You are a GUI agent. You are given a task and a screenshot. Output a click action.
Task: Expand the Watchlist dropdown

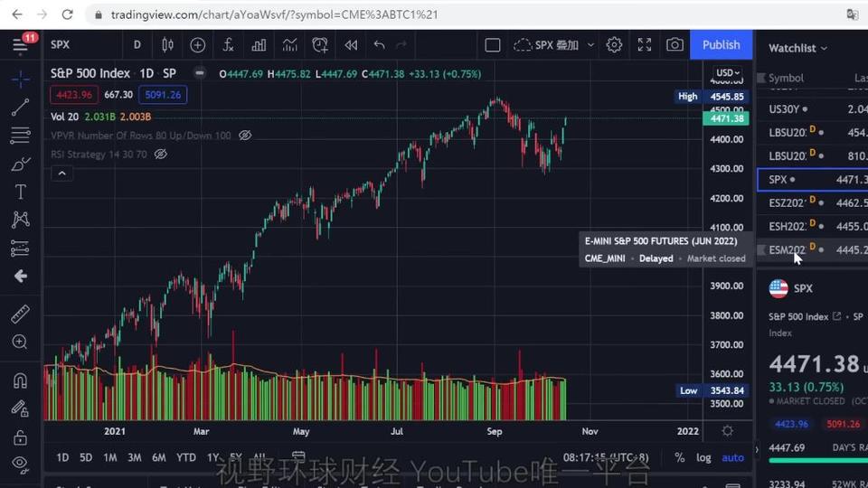click(x=797, y=48)
